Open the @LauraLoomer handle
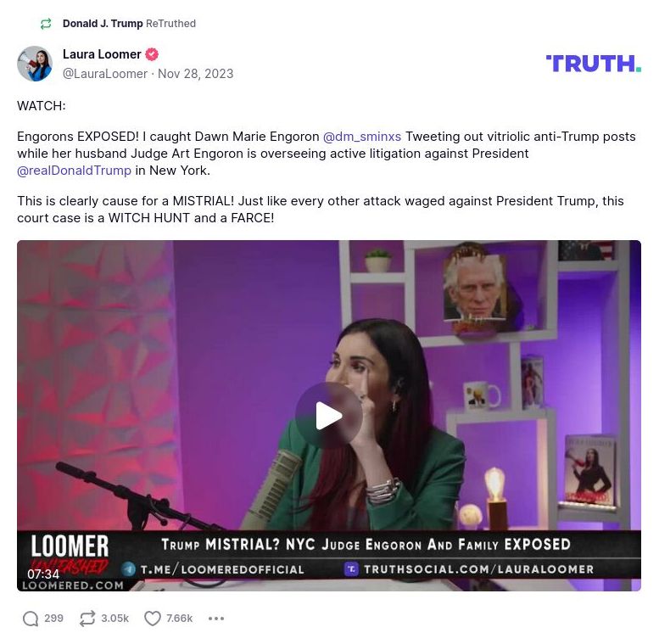Screen dimensions: 659x644 [x=104, y=74]
